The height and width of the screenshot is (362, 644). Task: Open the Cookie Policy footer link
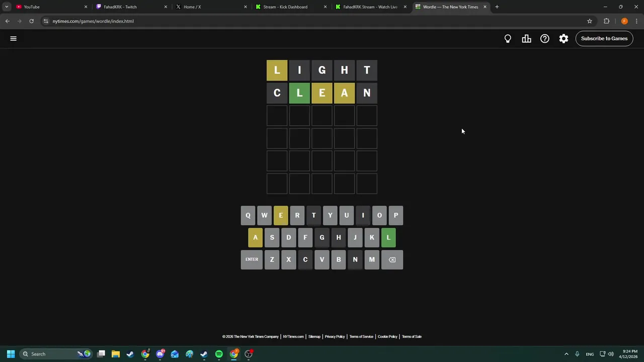click(387, 336)
